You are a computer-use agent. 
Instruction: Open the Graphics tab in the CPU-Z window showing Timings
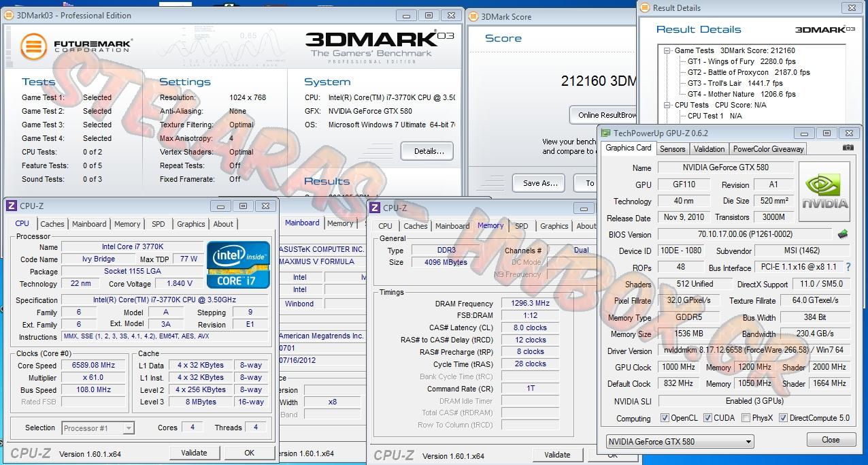click(x=554, y=226)
